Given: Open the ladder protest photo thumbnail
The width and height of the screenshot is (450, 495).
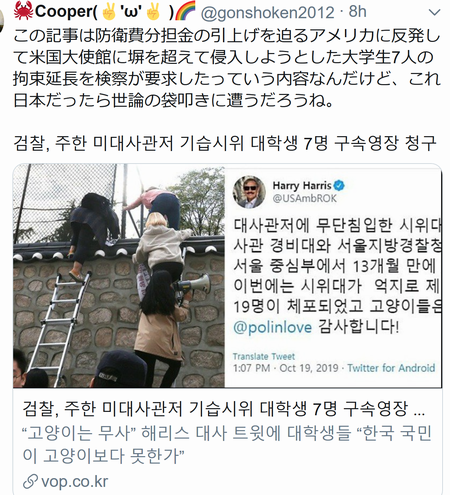Looking at the screenshot, I should [x=119, y=276].
